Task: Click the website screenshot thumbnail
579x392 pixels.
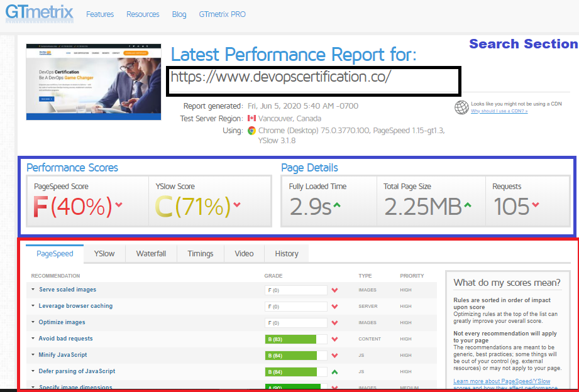Action: [x=94, y=82]
